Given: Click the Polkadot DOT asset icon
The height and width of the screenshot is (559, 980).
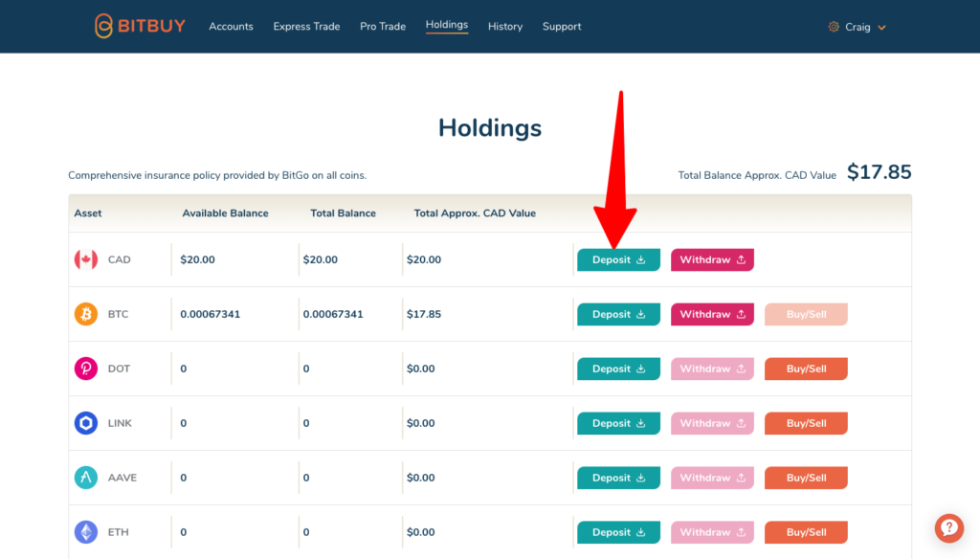Looking at the screenshot, I should coord(86,369).
